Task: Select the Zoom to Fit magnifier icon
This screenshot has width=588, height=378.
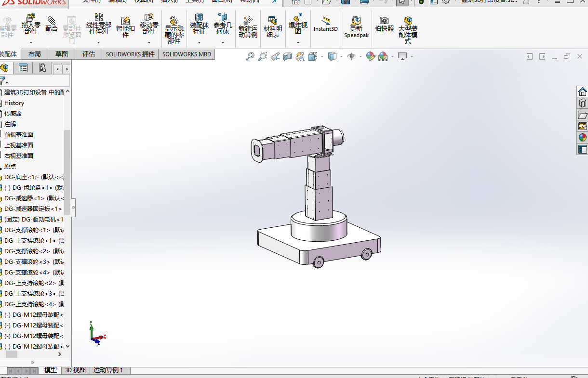Action: click(250, 56)
